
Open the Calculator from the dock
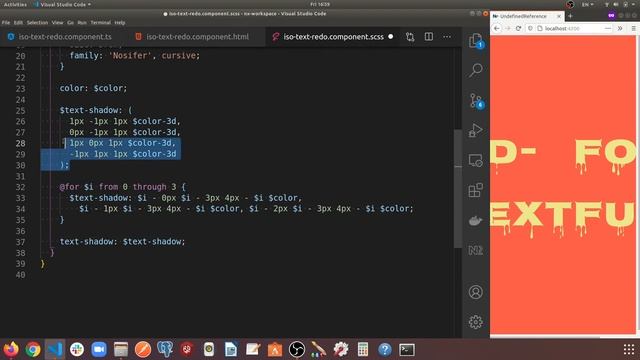tap(363, 349)
